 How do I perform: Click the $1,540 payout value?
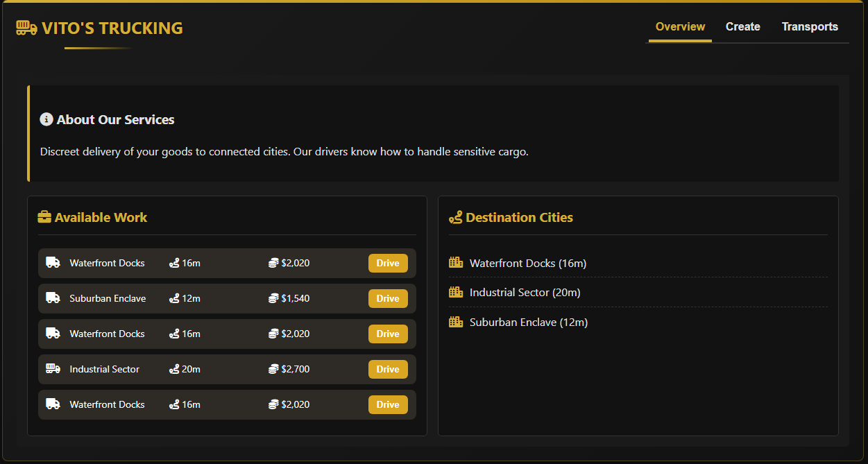click(296, 298)
